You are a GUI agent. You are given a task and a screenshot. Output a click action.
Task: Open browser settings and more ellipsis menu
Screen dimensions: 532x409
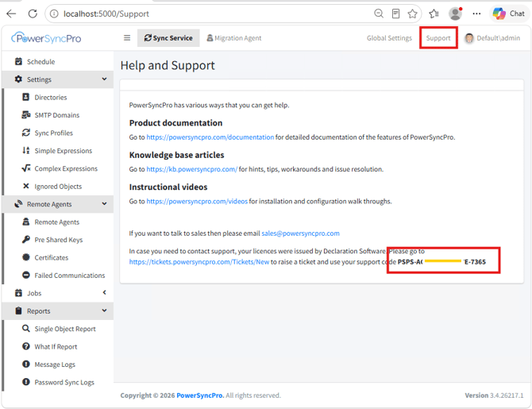[x=476, y=14]
